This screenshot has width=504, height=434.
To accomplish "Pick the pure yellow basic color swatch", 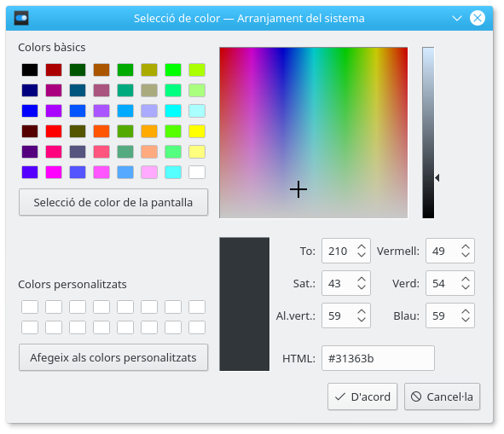I will point(197,131).
